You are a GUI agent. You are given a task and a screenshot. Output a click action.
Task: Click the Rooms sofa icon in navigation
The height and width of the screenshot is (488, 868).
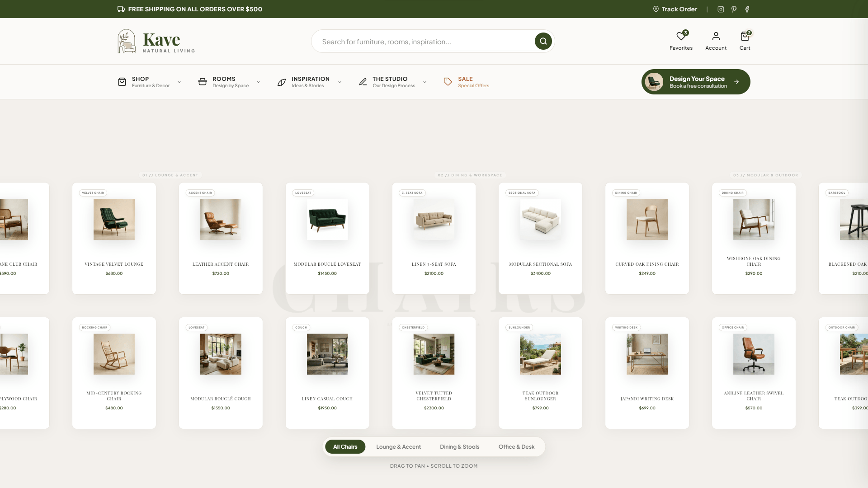(x=203, y=82)
